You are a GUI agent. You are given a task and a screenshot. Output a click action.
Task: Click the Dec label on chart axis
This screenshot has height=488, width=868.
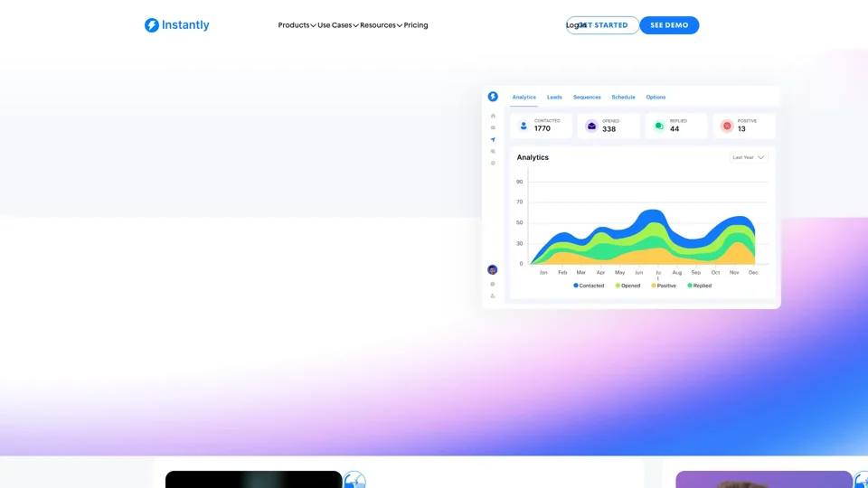(753, 272)
